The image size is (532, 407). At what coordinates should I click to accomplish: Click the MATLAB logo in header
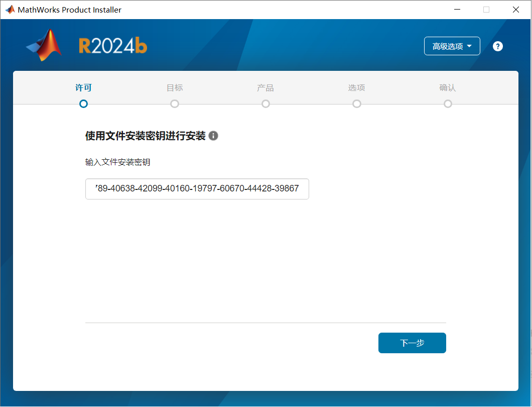(x=44, y=45)
